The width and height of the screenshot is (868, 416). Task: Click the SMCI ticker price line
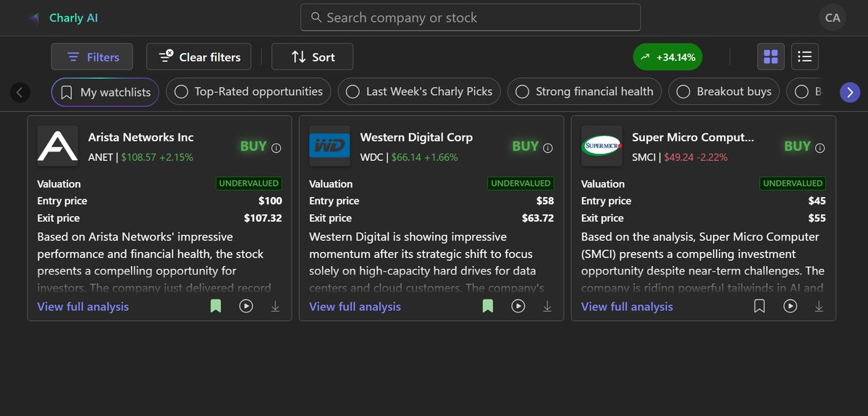pos(680,157)
